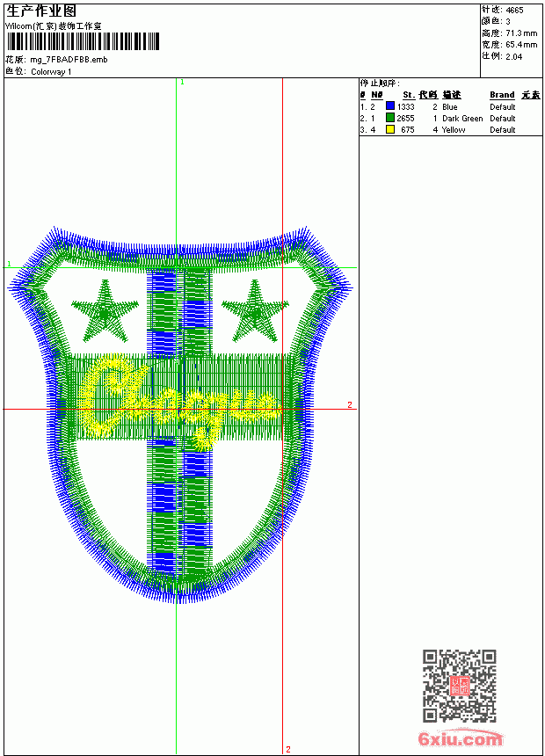Click the 停止顺序 heading

pos(380,84)
